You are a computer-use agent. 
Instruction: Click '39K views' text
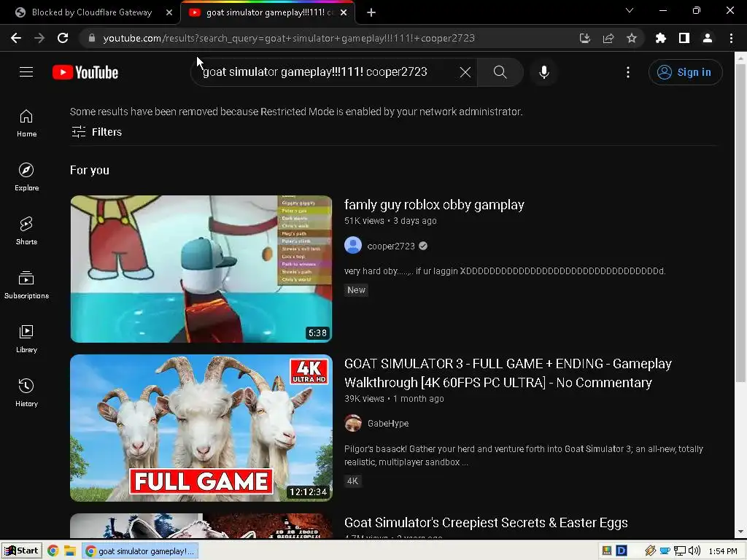pyautogui.click(x=364, y=399)
